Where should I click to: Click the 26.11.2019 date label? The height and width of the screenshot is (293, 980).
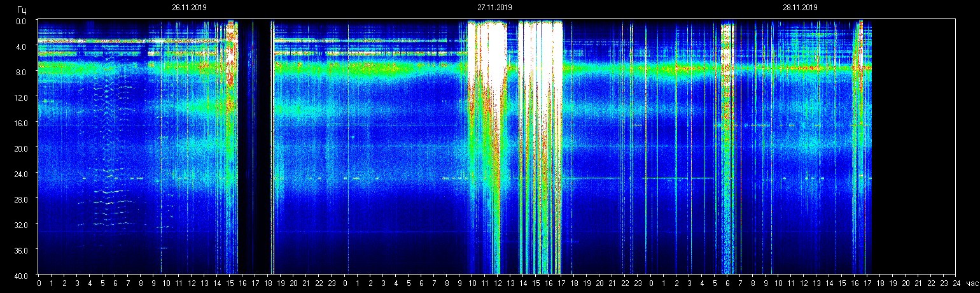tap(189, 8)
